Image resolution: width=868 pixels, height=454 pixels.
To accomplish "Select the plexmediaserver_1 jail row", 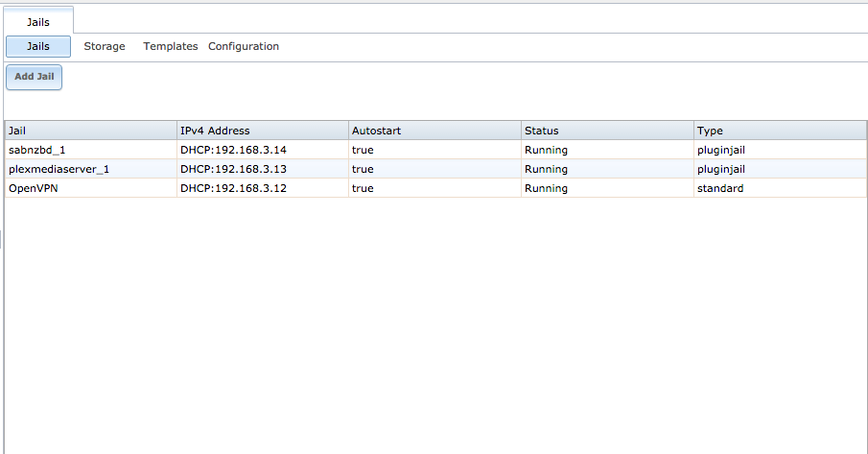I will (435, 169).
